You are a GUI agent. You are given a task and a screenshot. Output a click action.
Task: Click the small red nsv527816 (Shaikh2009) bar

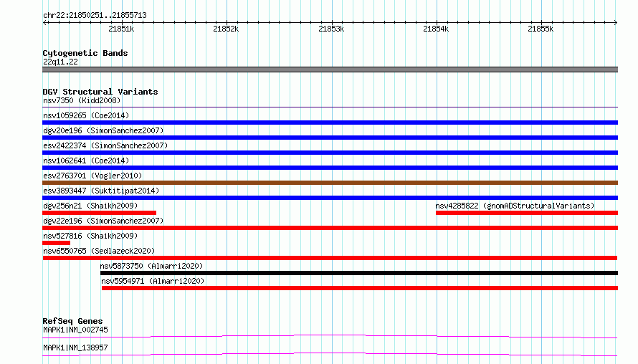pyautogui.click(x=56, y=243)
